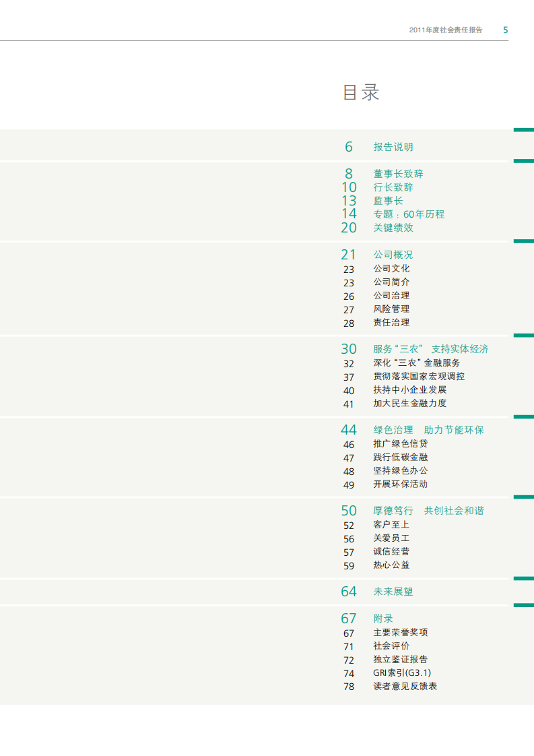Click the entry 贯彻落实国家宏观调控
Viewport: 534px width, 756px height.
tap(419, 377)
